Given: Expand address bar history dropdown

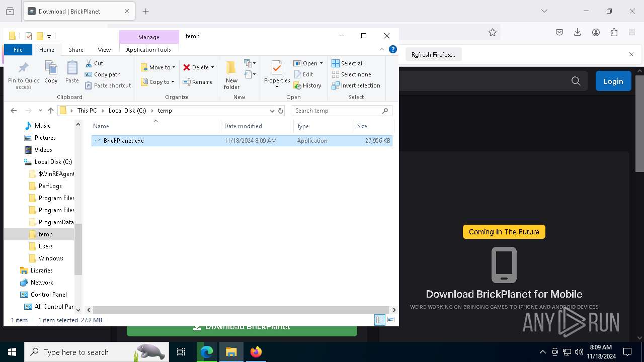Looking at the screenshot, I should pos(272,111).
